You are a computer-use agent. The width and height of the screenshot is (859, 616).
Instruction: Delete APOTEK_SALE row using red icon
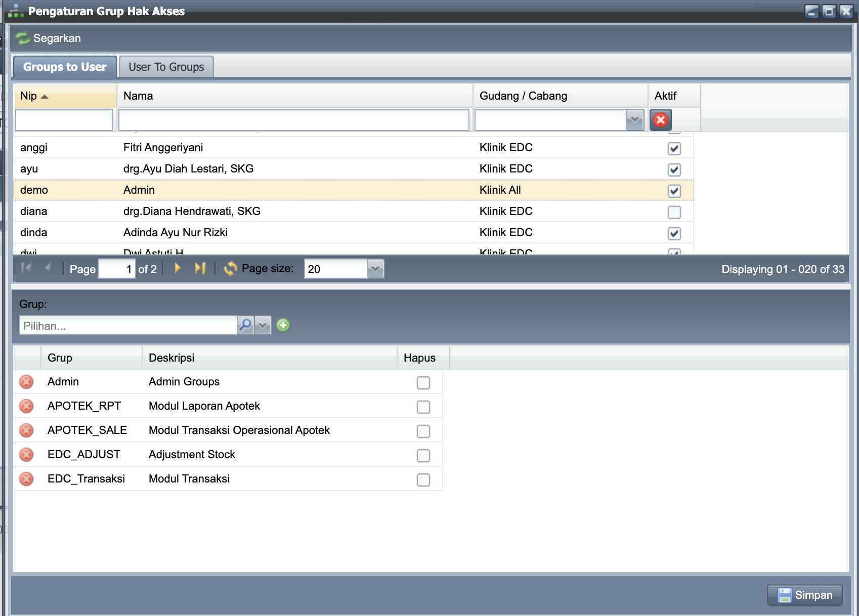26,430
